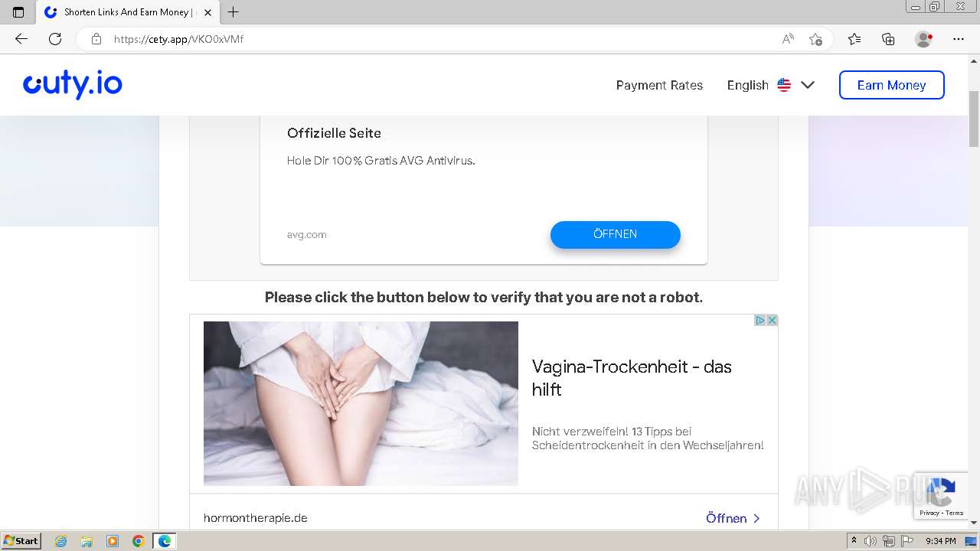Open the Collections panel
Image resolution: width=980 pixels, height=551 pixels.
click(888, 39)
